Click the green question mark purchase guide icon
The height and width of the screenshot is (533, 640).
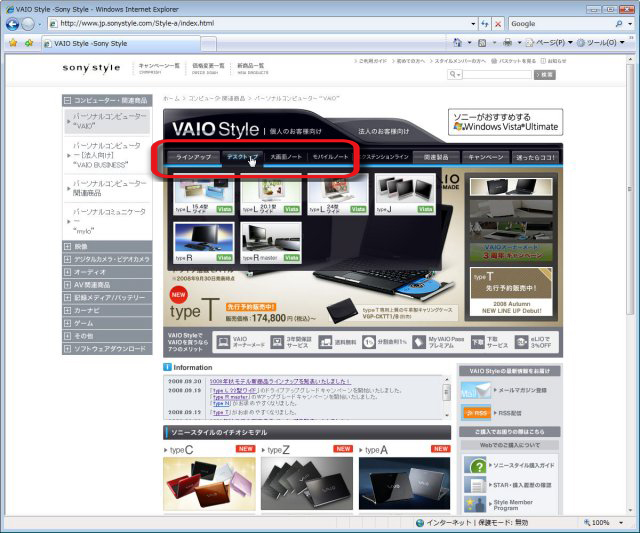click(475, 465)
